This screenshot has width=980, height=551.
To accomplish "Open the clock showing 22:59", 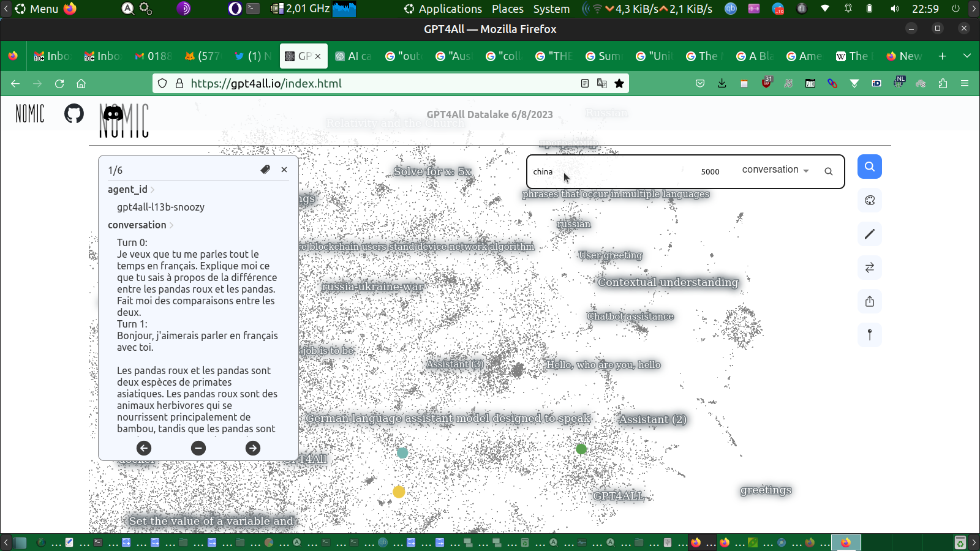I will pyautogui.click(x=925, y=9).
